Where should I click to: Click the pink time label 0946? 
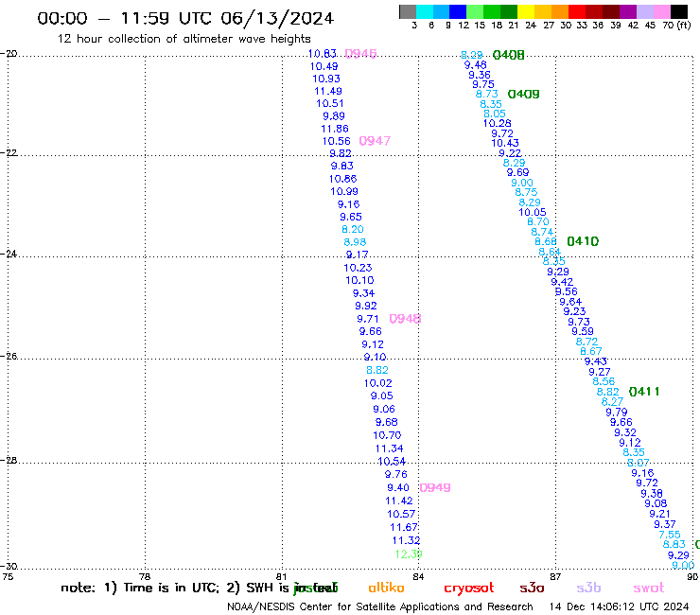click(x=360, y=54)
